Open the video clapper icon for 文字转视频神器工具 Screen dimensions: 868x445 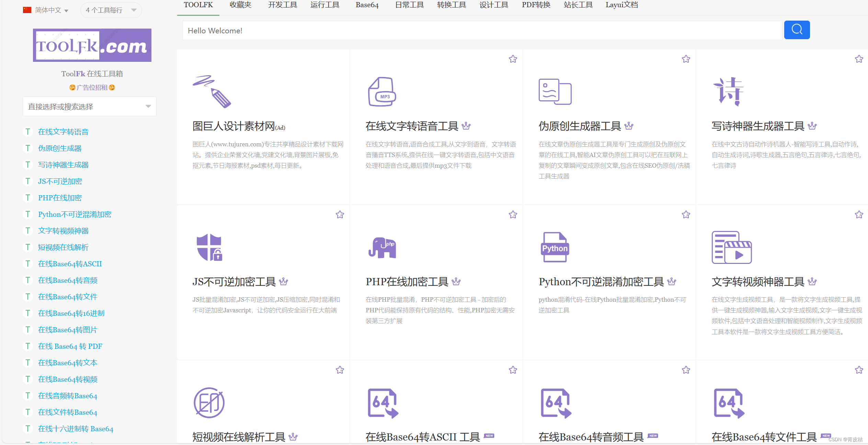tap(732, 247)
